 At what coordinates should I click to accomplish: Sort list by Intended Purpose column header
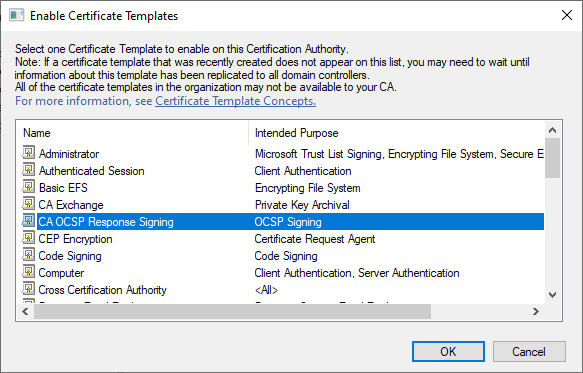(x=396, y=133)
